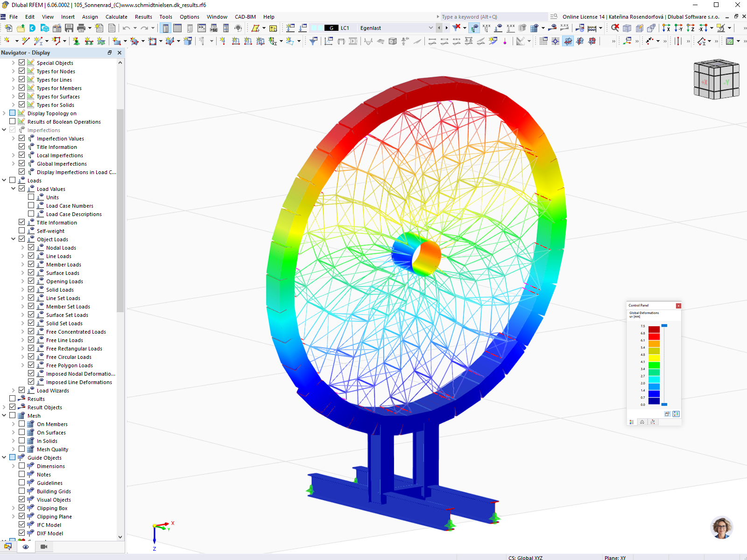Enable the Mesh Quality checkbox
The height and width of the screenshot is (560, 747).
click(22, 449)
